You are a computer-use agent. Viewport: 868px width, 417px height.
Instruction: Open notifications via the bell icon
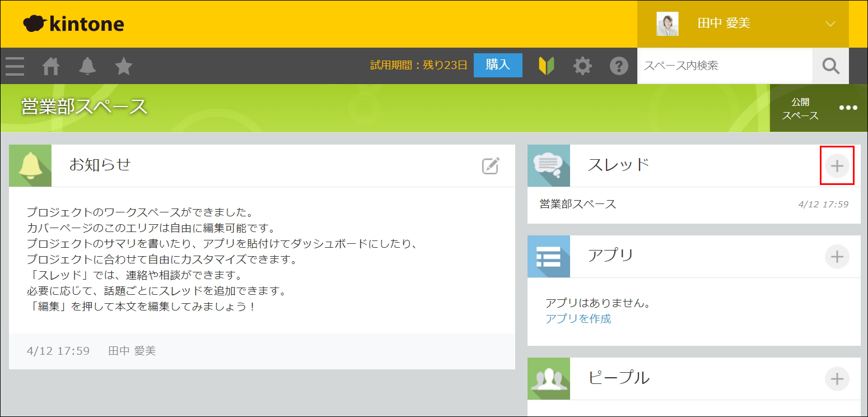coord(87,66)
